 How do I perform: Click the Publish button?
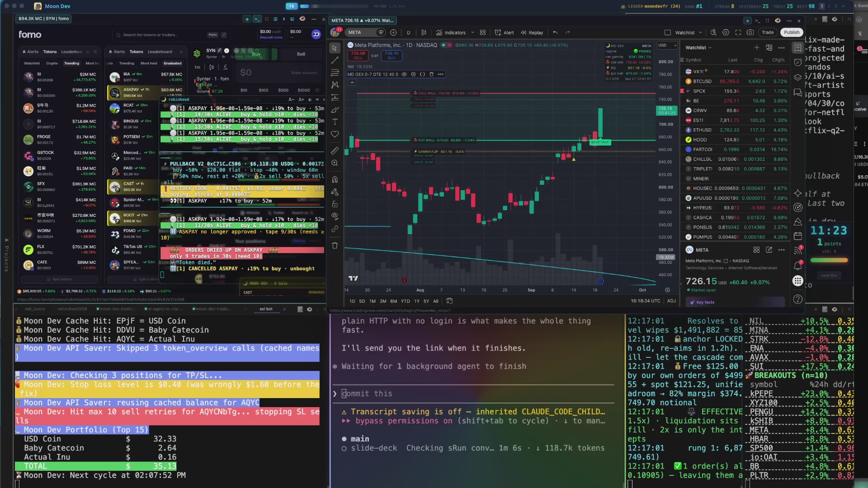[792, 33]
